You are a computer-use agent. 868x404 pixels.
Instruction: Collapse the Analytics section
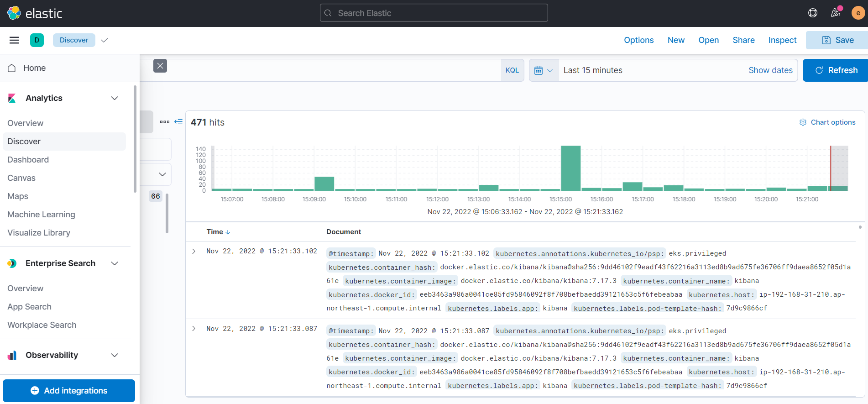pyautogui.click(x=115, y=98)
